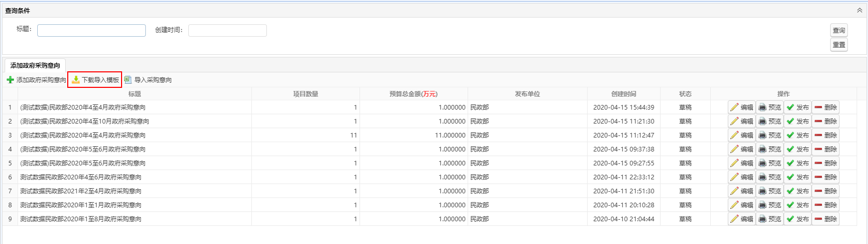Image resolution: width=868 pixels, height=244 pixels.
Task: Open the 创建时间 date picker field
Action: click(227, 30)
